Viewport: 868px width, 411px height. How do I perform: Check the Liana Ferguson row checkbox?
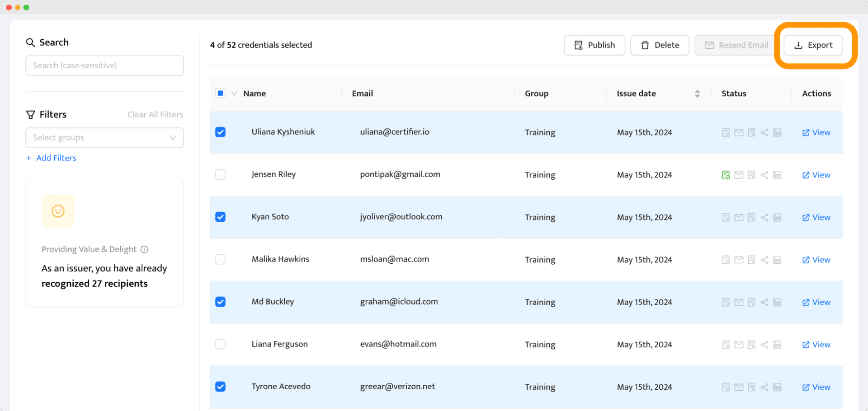click(x=220, y=344)
